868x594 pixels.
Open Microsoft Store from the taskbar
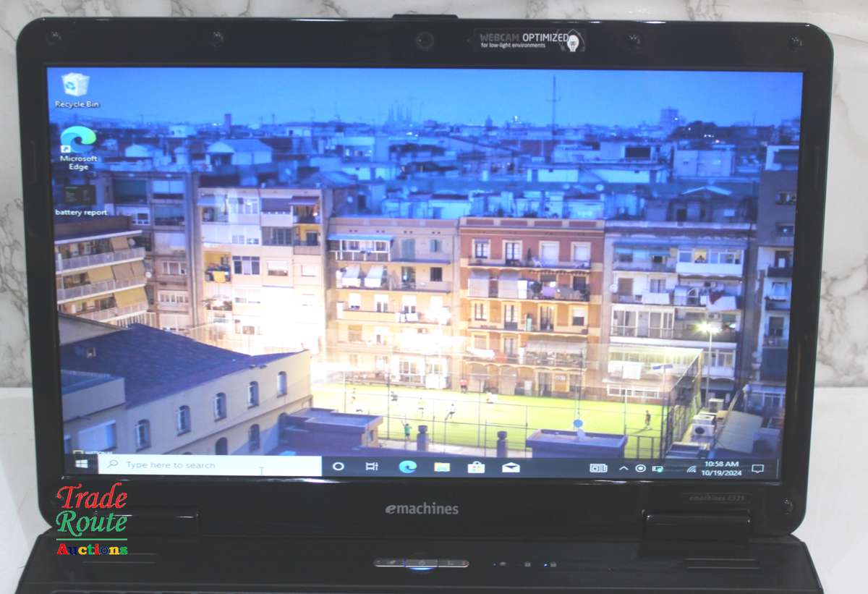click(x=476, y=467)
